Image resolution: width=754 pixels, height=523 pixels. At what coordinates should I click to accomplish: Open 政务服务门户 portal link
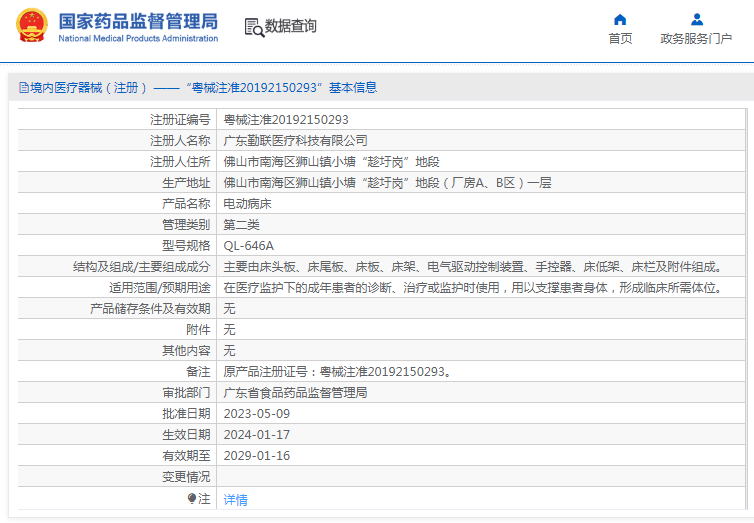[696, 38]
